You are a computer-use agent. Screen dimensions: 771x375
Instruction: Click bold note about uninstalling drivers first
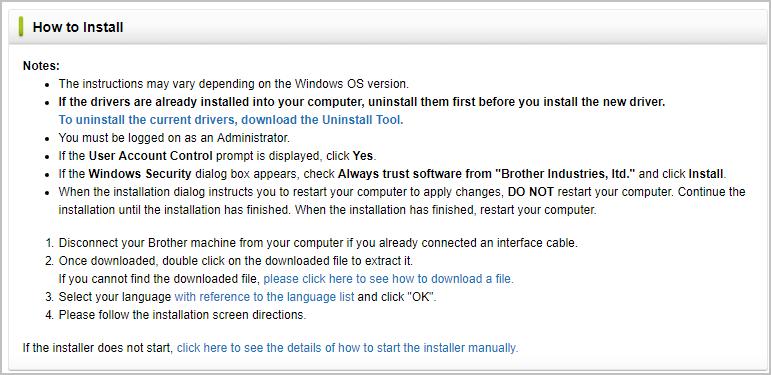click(x=361, y=102)
